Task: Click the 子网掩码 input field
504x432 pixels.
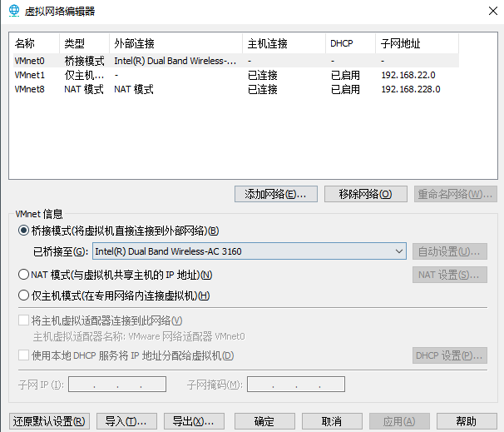Action: (x=296, y=385)
